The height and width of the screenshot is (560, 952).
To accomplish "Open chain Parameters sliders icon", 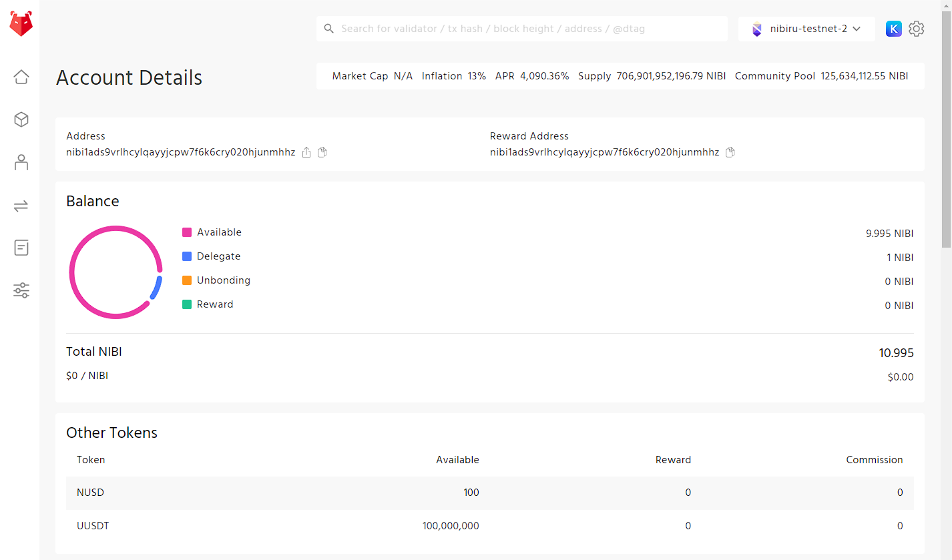I will click(21, 290).
